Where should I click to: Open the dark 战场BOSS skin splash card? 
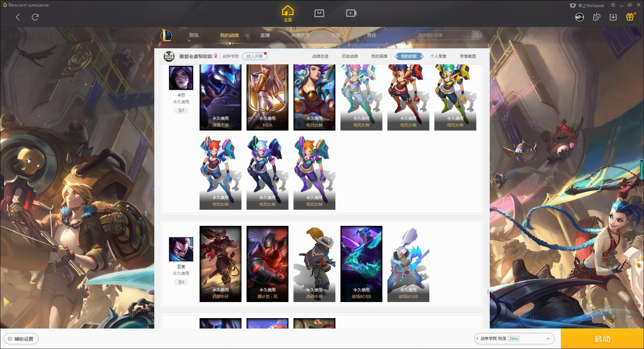pos(361,264)
